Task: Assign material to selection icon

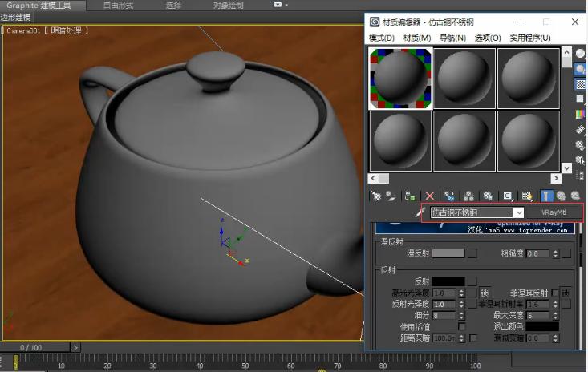Action: click(x=410, y=196)
